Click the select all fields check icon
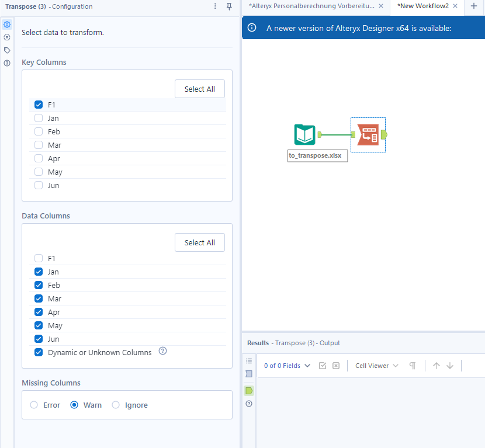Image resolution: width=485 pixels, height=448 pixels. tap(323, 366)
